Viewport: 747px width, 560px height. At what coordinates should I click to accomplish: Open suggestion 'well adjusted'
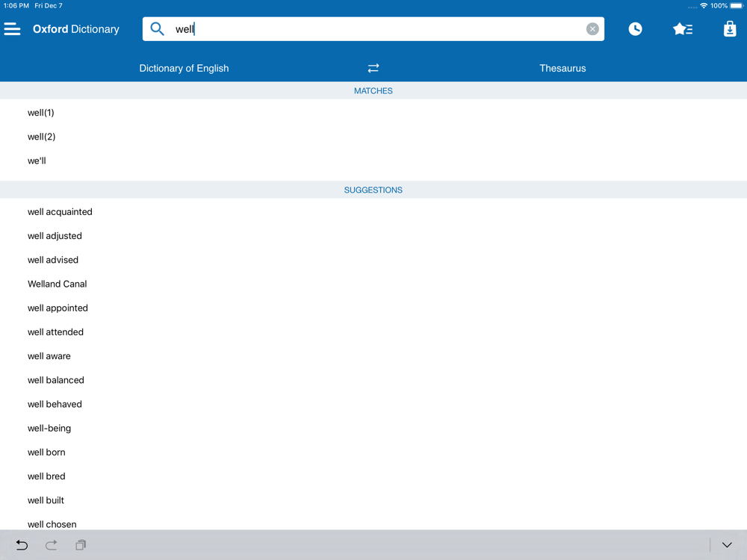pos(373,236)
